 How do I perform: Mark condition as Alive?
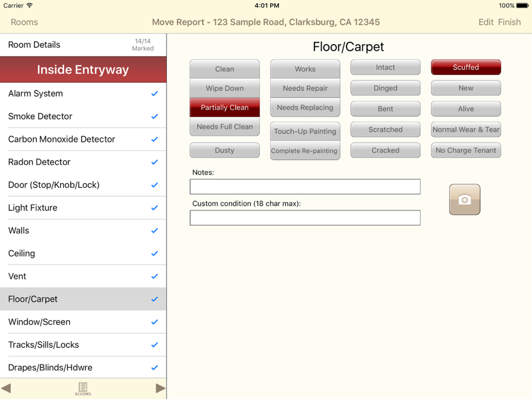pos(466,109)
